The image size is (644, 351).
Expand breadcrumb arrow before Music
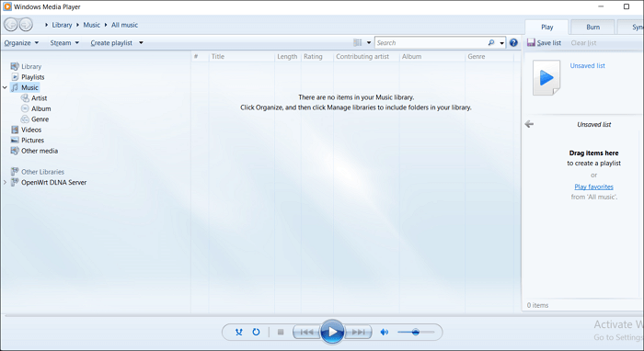click(77, 25)
